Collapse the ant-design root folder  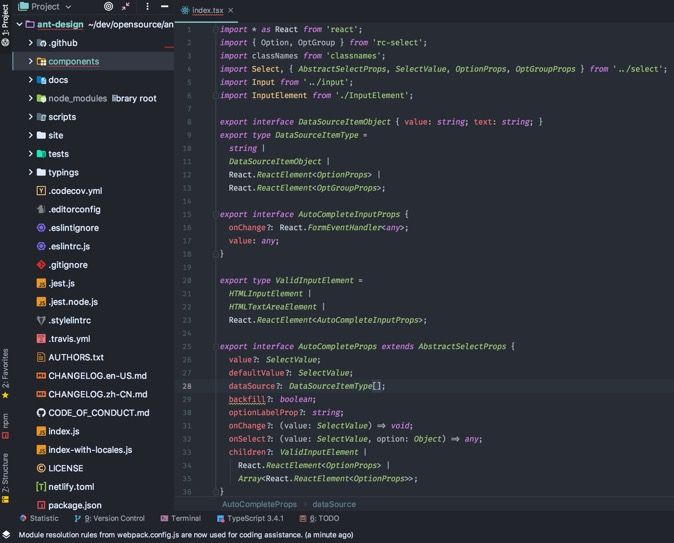pos(19,24)
